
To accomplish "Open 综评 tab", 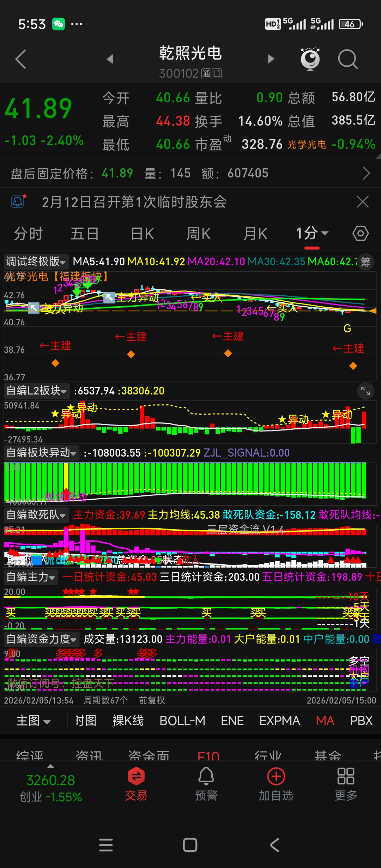I will point(30,755).
